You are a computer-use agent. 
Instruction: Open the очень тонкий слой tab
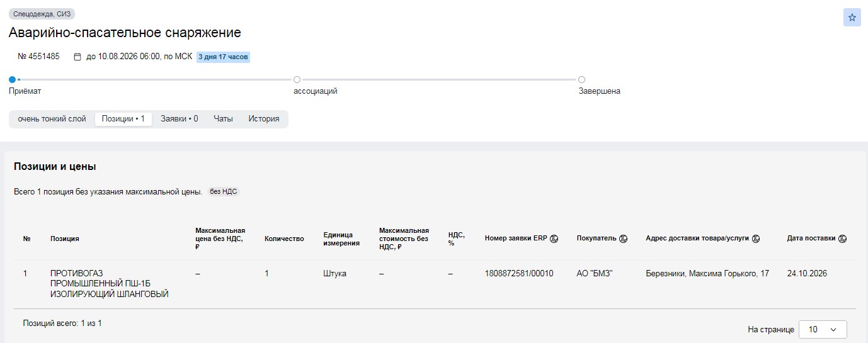tap(52, 119)
